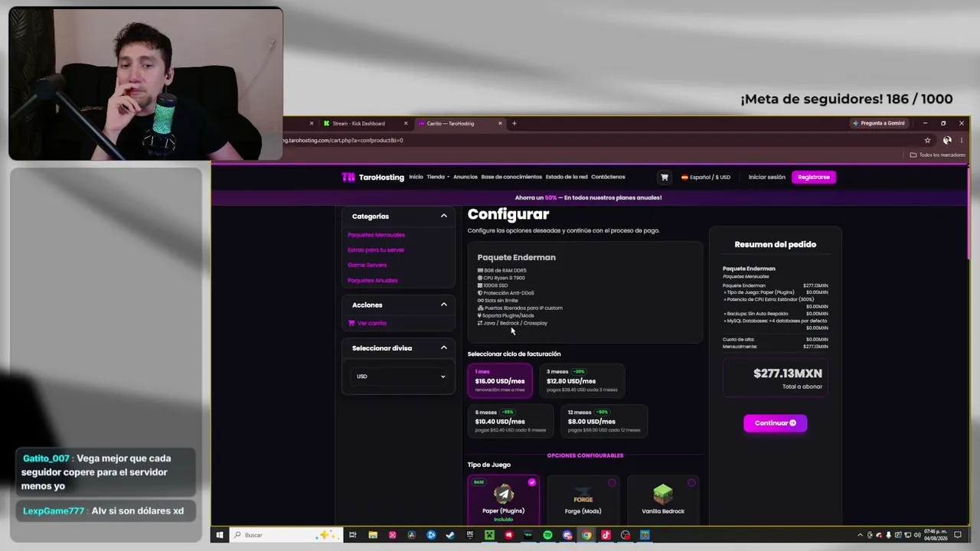Go to Inicio in the navbar
980x551 pixels.
tap(416, 177)
